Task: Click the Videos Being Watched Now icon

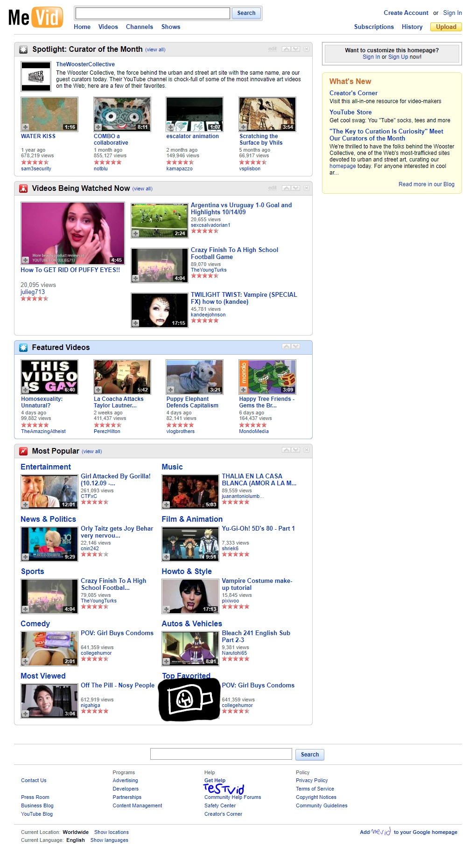Action: pos(23,189)
